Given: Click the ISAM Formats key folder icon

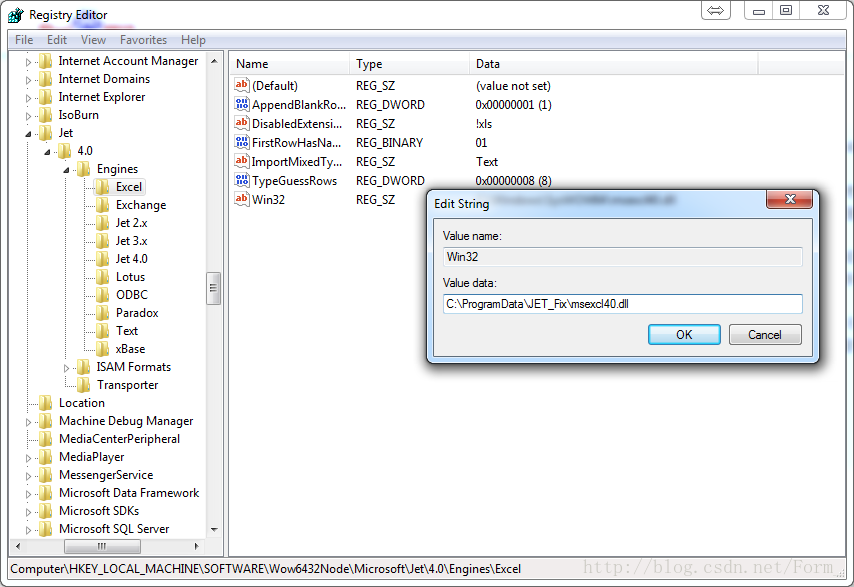Looking at the screenshot, I should click(83, 367).
